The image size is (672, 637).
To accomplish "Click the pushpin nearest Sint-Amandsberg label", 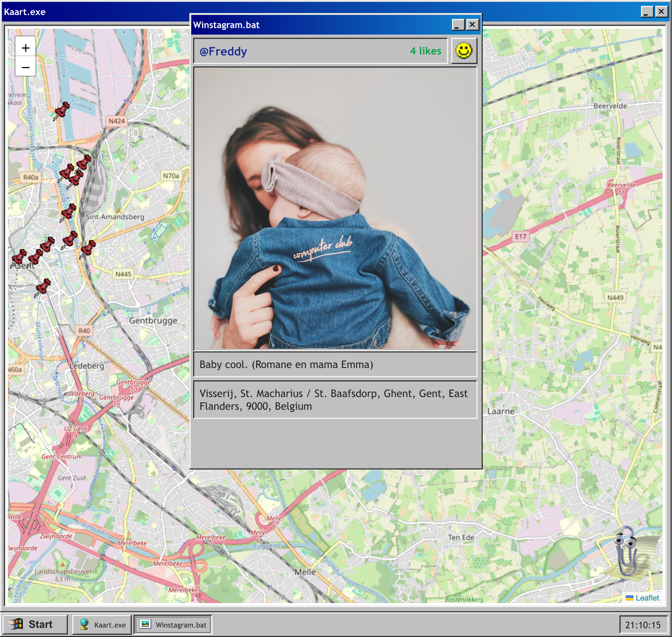I will (68, 212).
